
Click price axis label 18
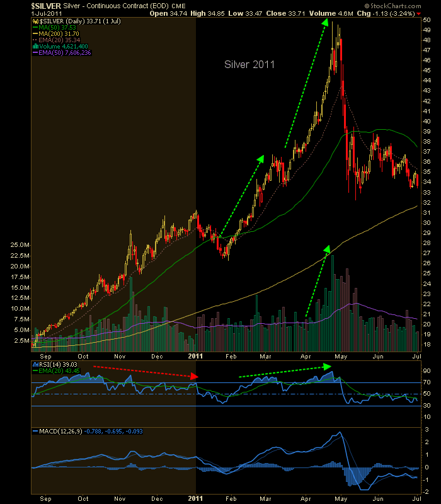tap(427, 345)
